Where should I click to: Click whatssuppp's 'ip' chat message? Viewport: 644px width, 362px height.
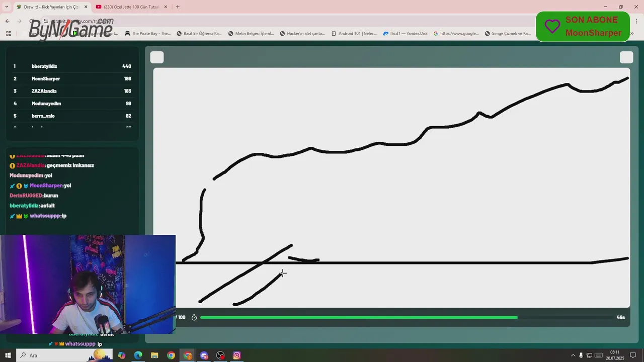coord(64,216)
